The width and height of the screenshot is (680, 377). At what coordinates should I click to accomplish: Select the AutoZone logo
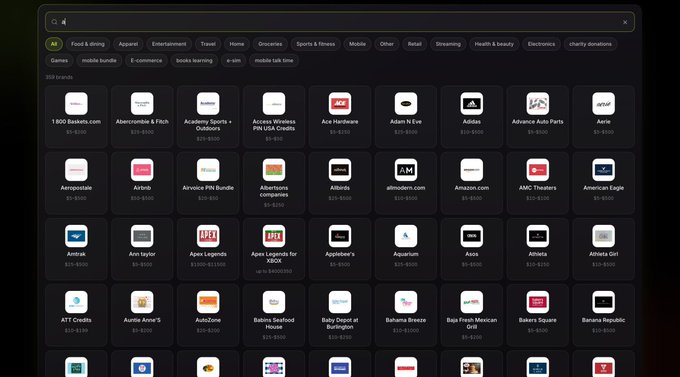(208, 302)
